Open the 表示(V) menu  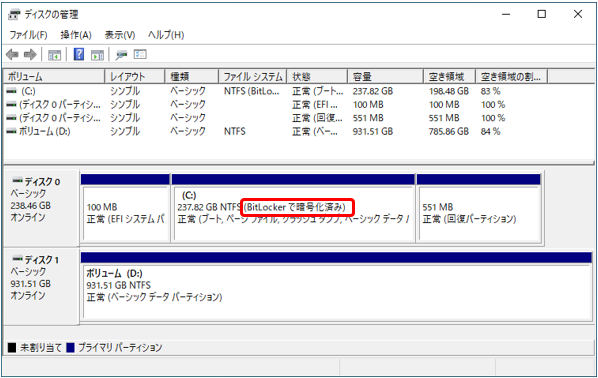120,35
